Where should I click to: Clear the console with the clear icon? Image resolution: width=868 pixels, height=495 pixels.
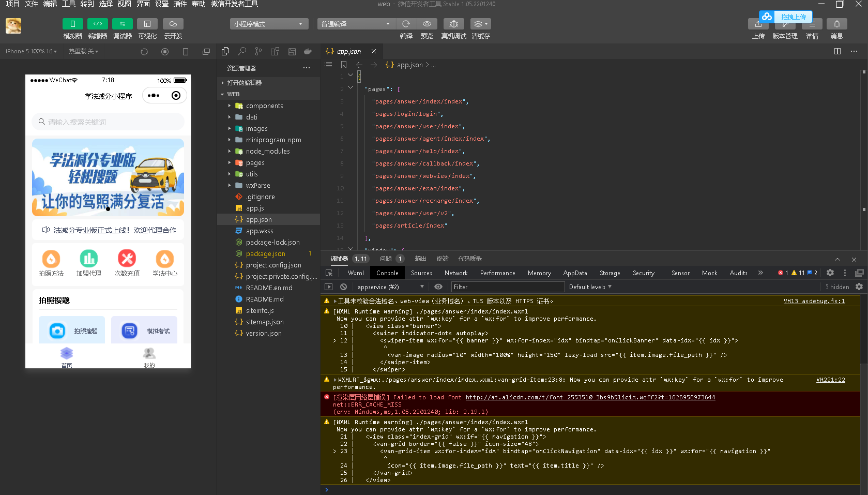tap(343, 287)
